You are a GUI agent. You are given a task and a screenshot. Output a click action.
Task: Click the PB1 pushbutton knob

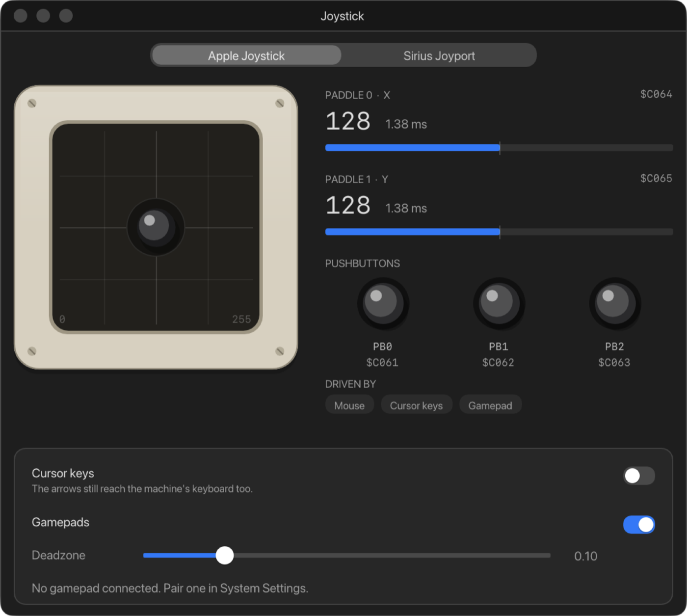tap(499, 303)
